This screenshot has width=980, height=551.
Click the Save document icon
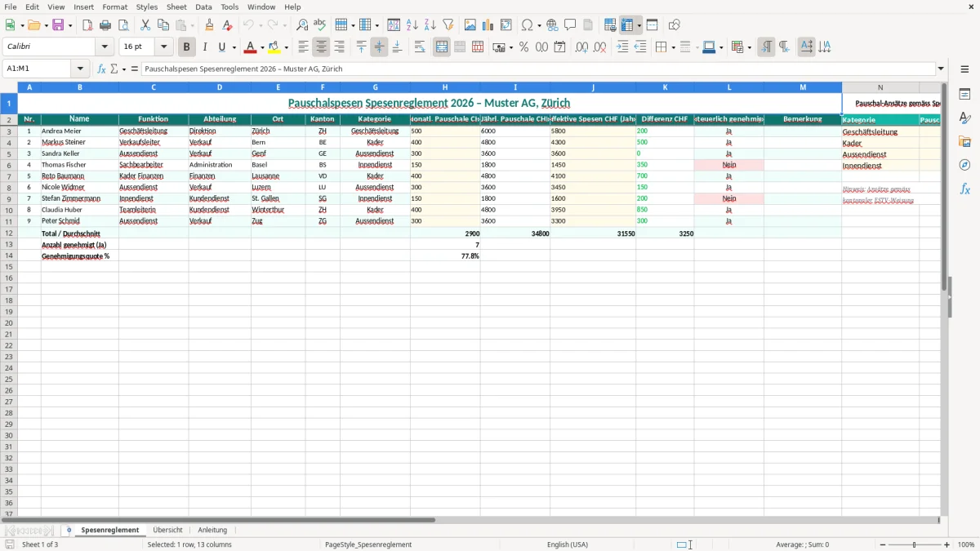[x=58, y=25]
